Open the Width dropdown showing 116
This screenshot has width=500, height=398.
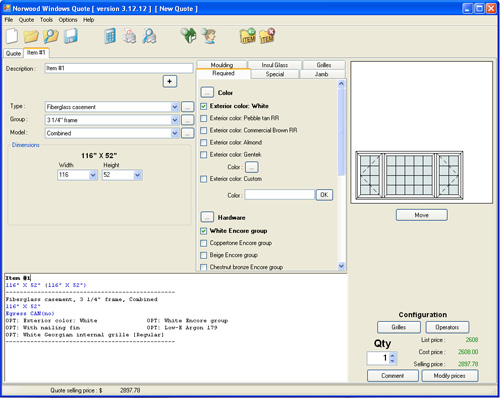(93, 175)
